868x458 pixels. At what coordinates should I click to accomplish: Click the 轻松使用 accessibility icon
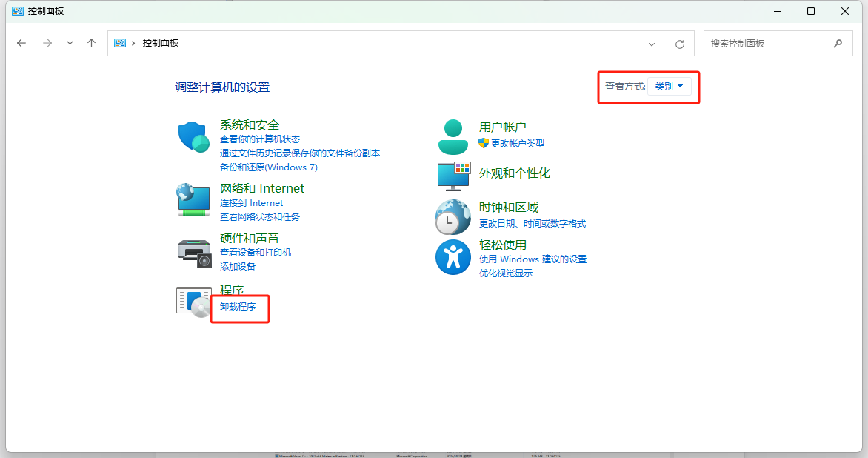[453, 257]
